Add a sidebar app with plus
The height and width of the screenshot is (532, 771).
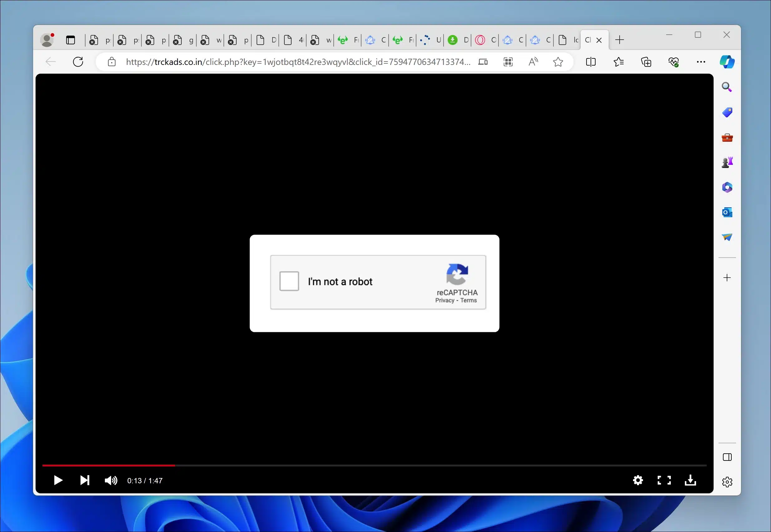pyautogui.click(x=727, y=278)
